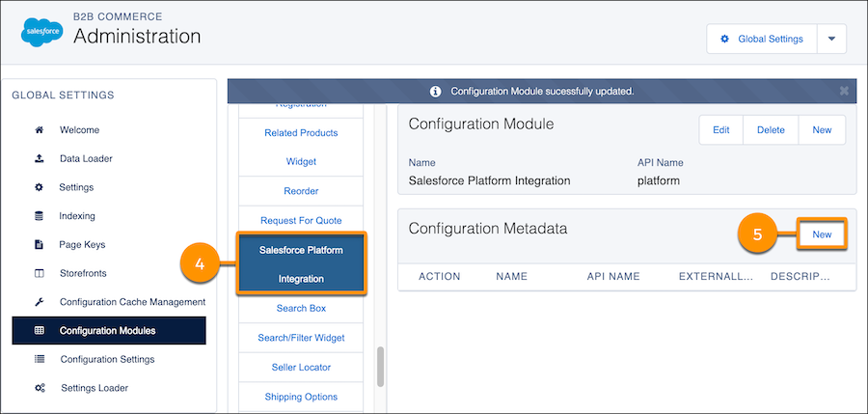
Task: Click the 'platform' API Name value
Action: (659, 180)
